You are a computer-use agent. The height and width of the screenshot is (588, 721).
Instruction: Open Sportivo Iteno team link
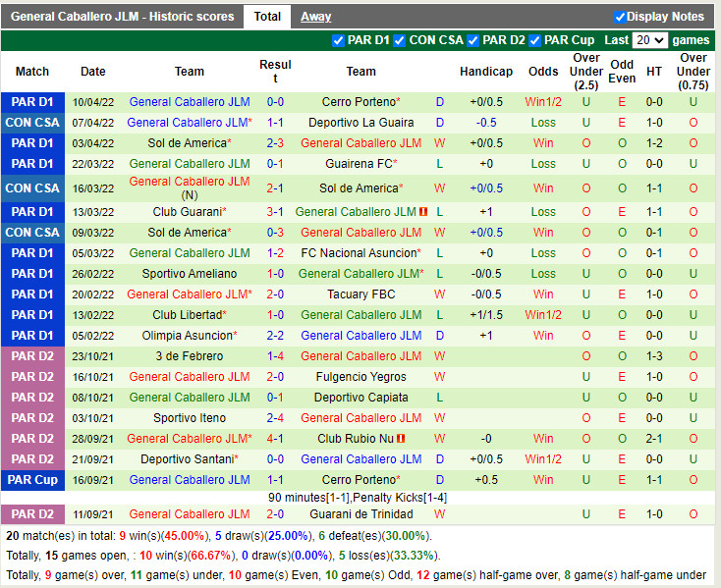click(x=190, y=418)
